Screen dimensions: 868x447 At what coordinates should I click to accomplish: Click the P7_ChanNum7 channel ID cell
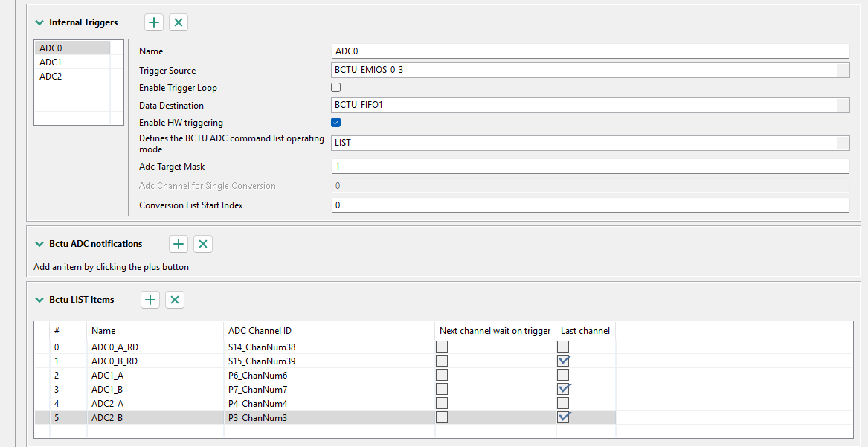pos(329,390)
